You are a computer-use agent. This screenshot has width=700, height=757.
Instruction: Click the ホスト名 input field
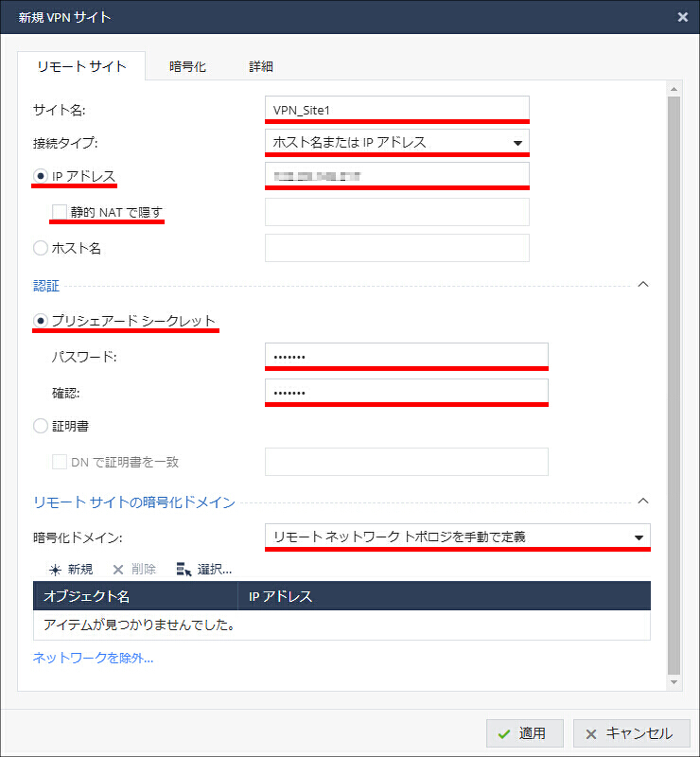point(397,248)
